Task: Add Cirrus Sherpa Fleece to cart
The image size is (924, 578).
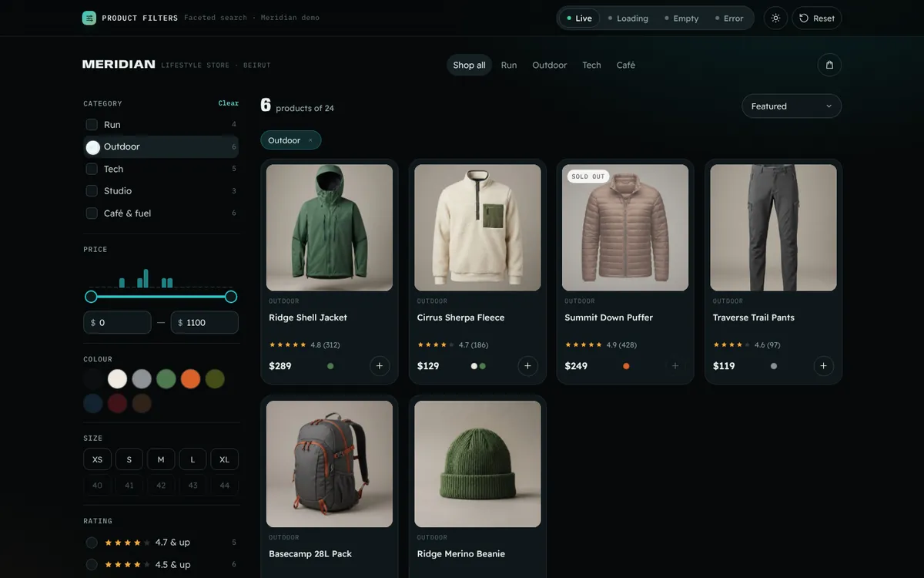Action: pyautogui.click(x=527, y=366)
